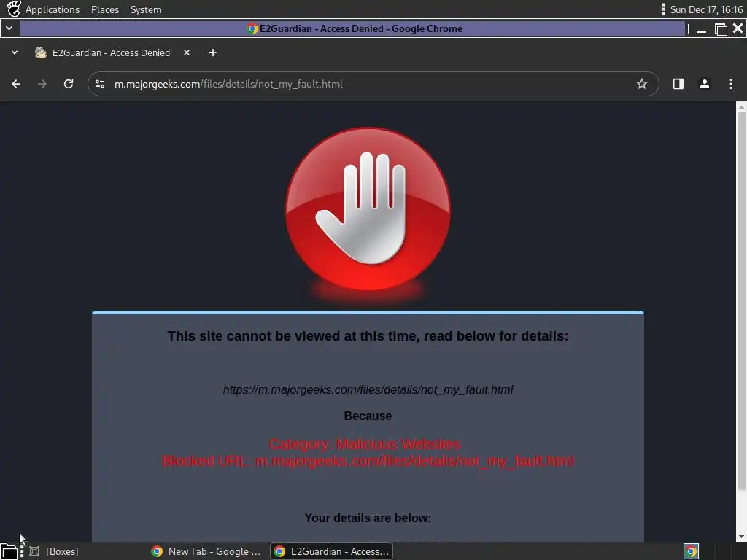Close the E2Guardian - Access Denied tab
This screenshot has width=747, height=560.
[187, 52]
